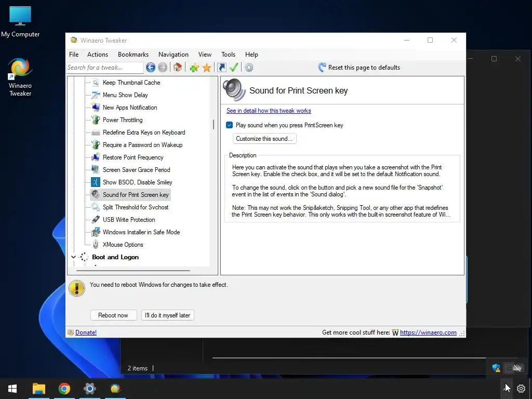
Task: Visit the https://winaero.com link
Action: [428, 332]
